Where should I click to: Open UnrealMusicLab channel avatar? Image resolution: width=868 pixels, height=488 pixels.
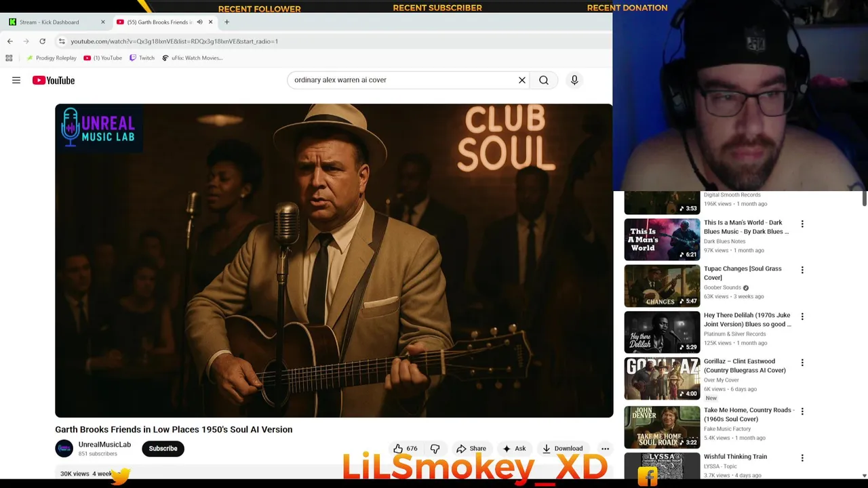point(64,449)
